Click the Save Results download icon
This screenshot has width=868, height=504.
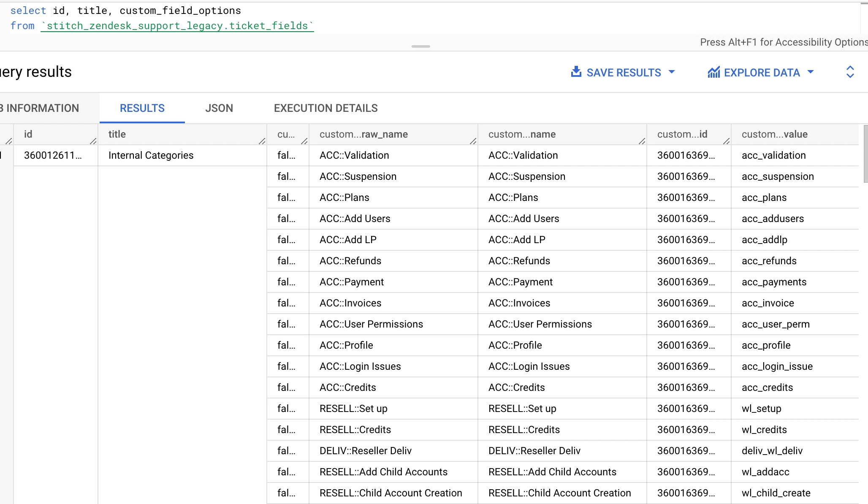(576, 72)
